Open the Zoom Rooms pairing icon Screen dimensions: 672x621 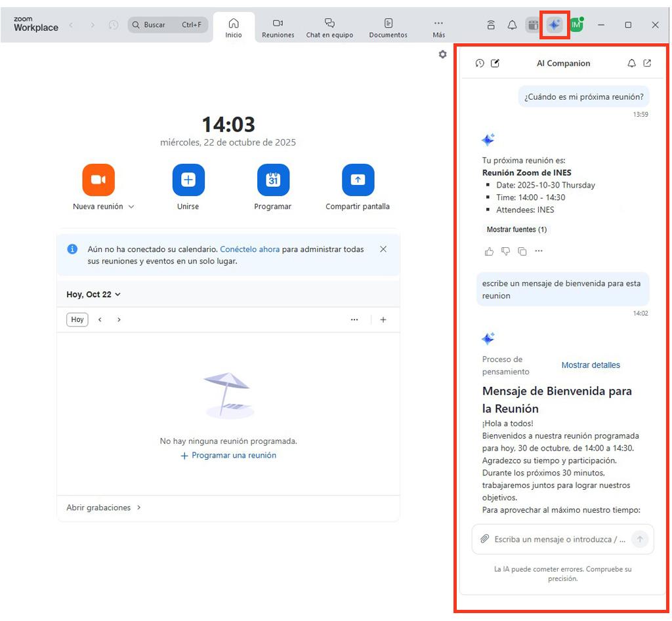point(491,25)
